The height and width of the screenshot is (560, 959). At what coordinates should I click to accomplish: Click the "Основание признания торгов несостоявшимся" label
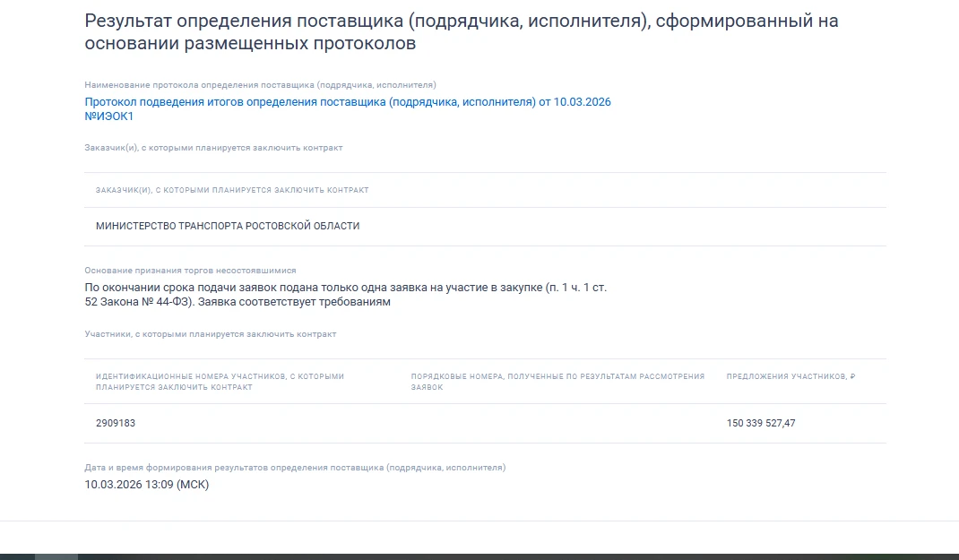(x=190, y=270)
